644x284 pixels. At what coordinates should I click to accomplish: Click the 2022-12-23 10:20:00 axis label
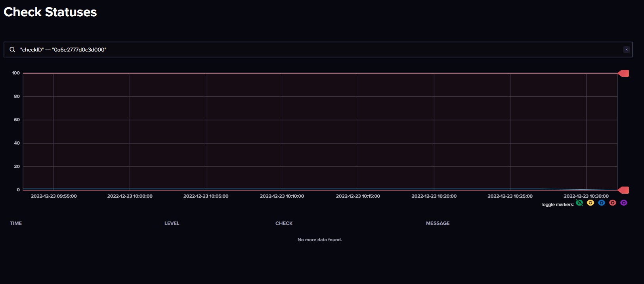(x=434, y=196)
